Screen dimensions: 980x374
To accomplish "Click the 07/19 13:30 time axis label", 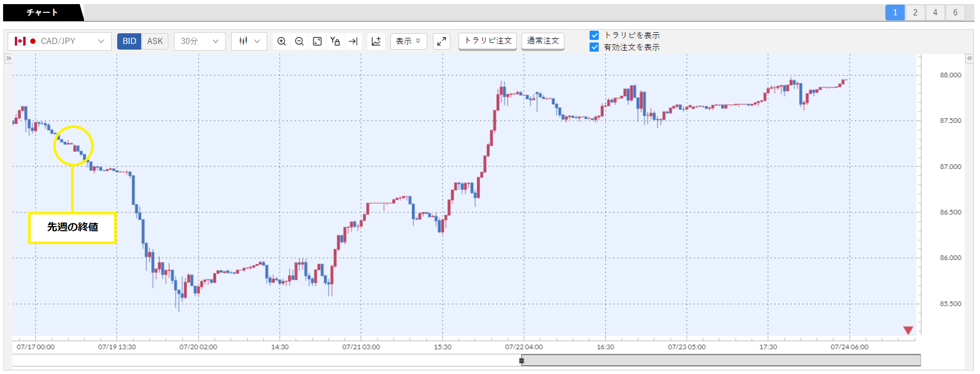I will click(117, 347).
